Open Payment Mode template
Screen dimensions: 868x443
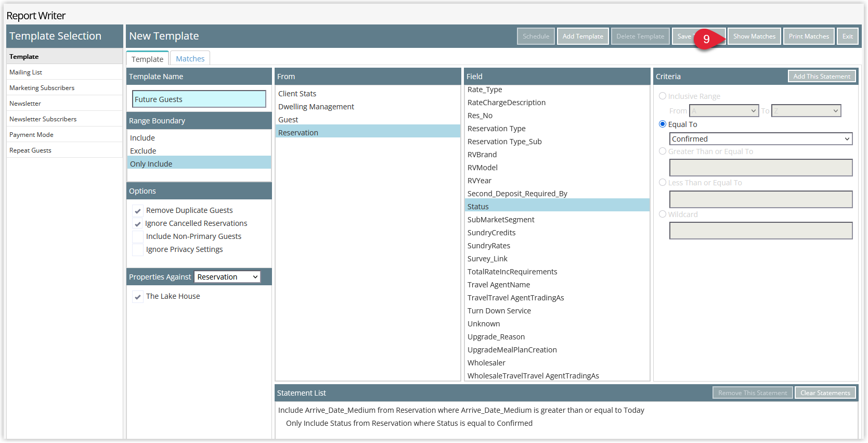coord(64,135)
